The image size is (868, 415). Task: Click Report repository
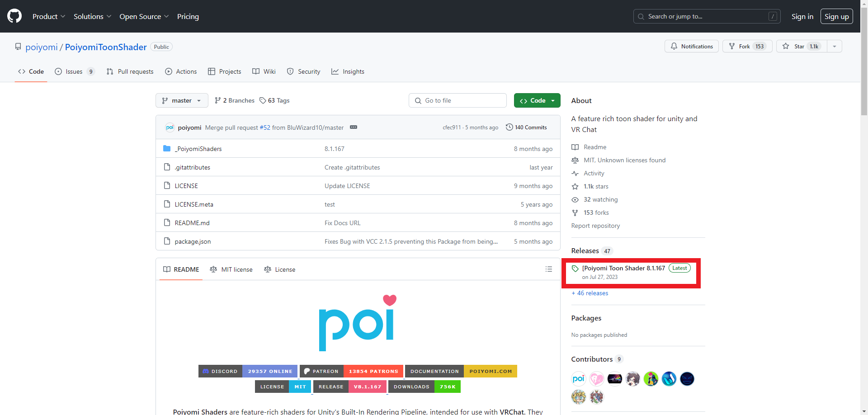(595, 226)
